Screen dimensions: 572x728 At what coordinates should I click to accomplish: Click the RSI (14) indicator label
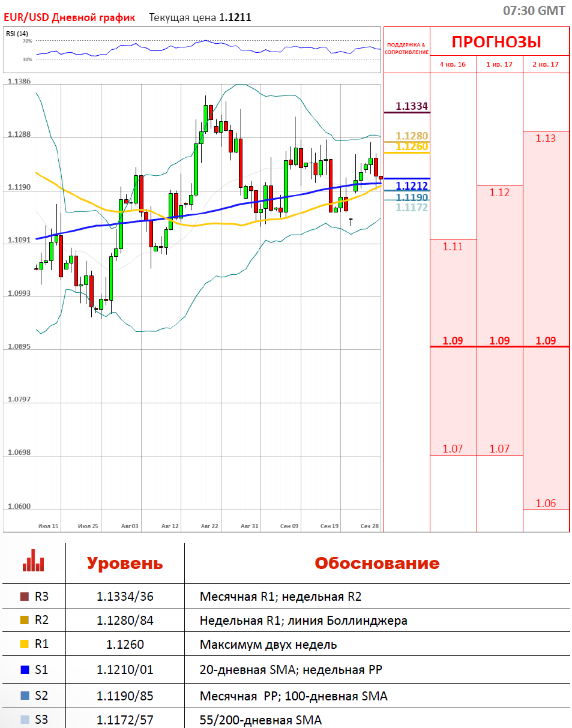17,34
